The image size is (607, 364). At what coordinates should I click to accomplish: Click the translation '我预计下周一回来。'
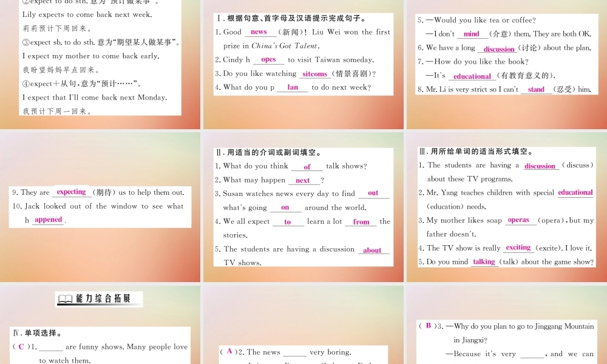coord(57,112)
